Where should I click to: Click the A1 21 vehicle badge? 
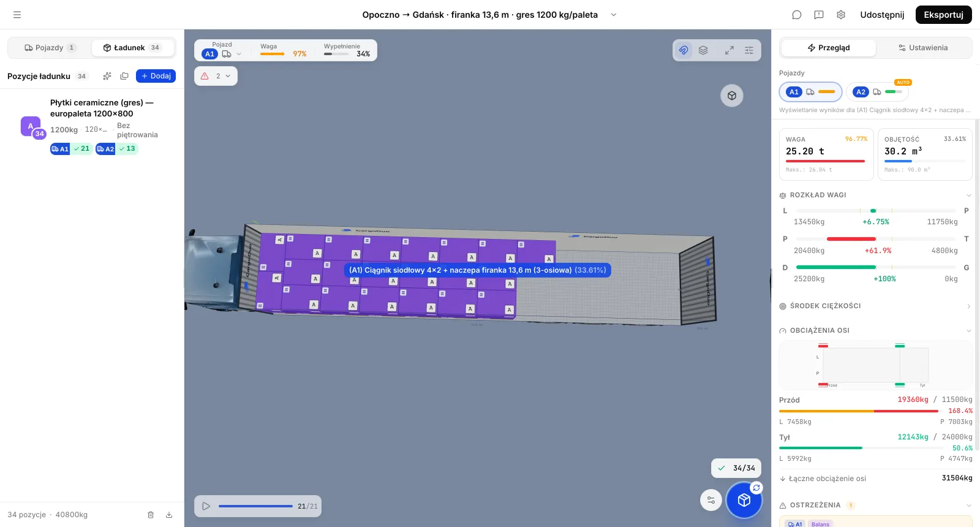point(71,149)
